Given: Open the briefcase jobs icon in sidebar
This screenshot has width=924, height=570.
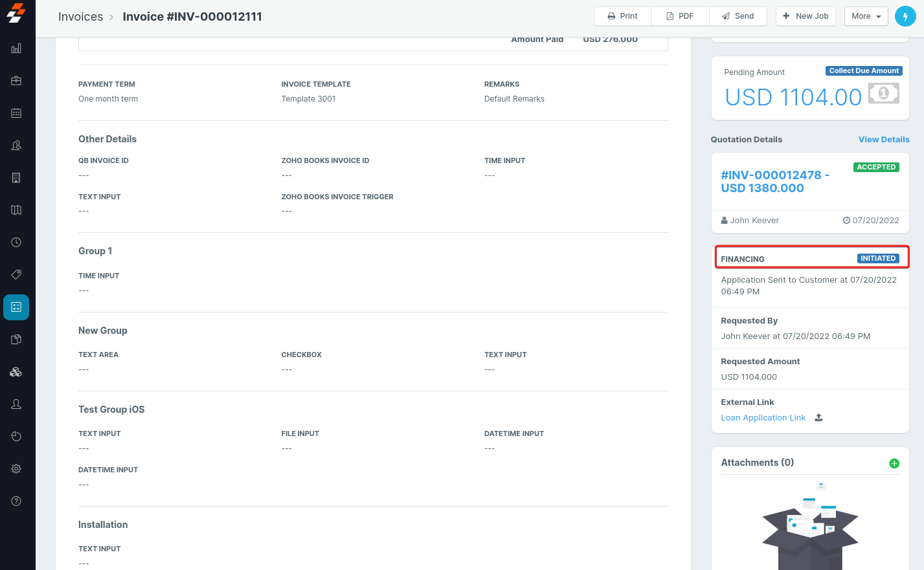Looking at the screenshot, I should pyautogui.click(x=16, y=81).
